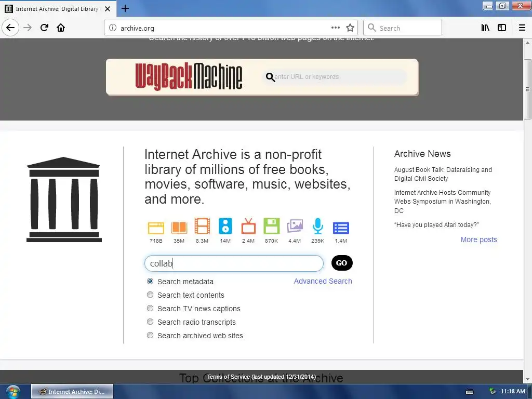
Task: Open the software floppy icon labeled 870K
Action: 271,226
